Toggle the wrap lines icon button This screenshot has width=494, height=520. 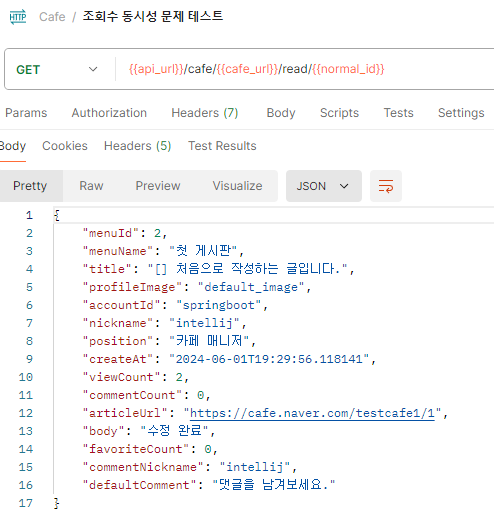point(386,186)
